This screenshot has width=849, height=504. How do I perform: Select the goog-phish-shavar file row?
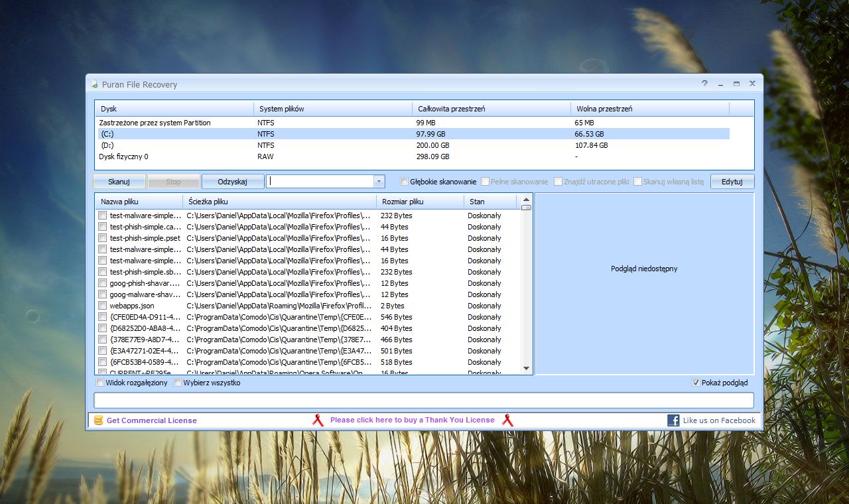tap(308, 283)
